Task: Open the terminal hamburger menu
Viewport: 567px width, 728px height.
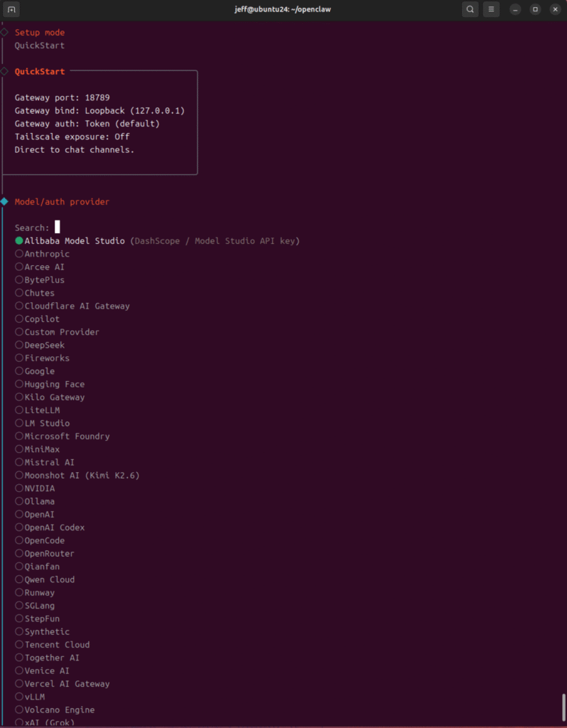Action: 491,9
